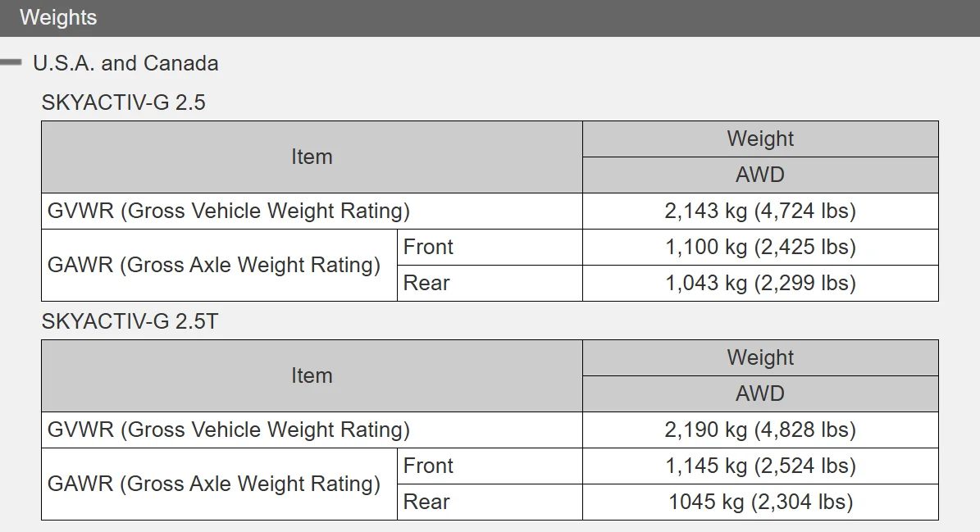The height and width of the screenshot is (532, 980).
Task: Click the Weight header in SKYACTIV-G 2.5 table
Action: click(760, 139)
